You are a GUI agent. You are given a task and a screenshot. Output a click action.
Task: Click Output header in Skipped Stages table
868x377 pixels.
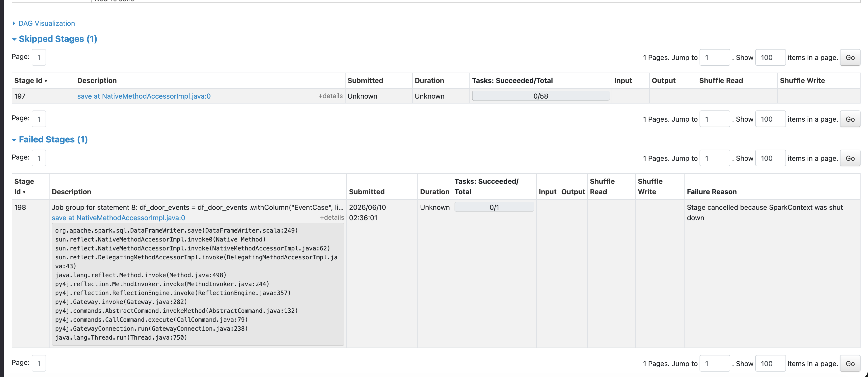(663, 81)
